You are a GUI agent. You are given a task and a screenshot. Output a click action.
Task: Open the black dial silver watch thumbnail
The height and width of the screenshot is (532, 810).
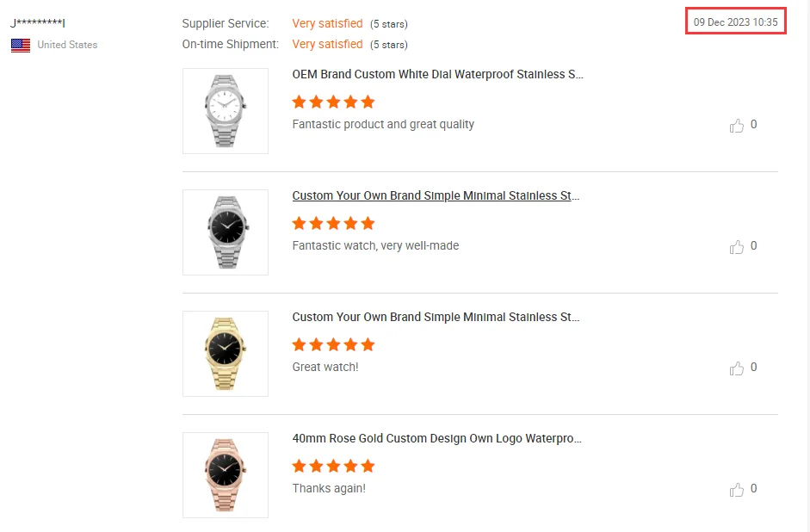pos(226,232)
